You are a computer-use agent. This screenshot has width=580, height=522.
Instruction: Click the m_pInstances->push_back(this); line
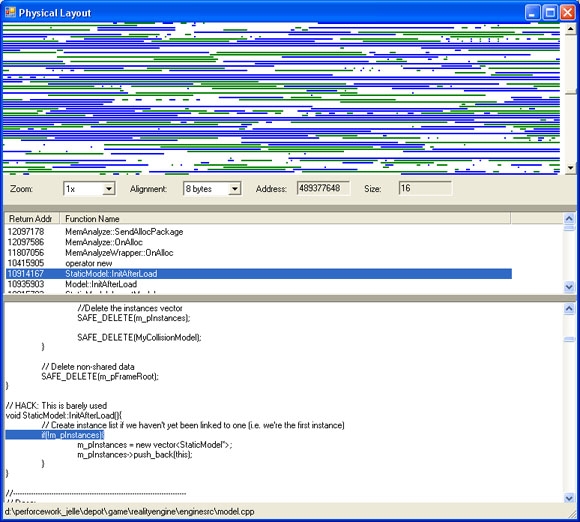pyautogui.click(x=135, y=455)
